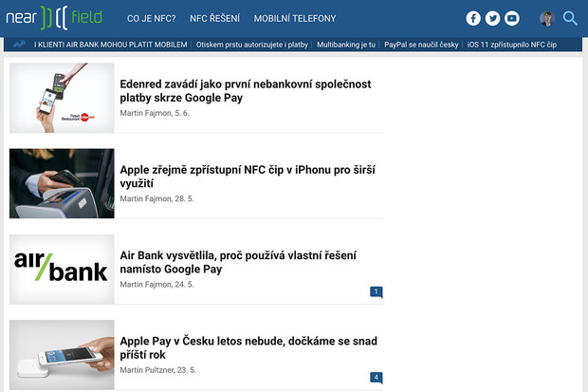Click the Air Bank logo thumbnail
This screenshot has height=392, width=588.
(x=62, y=269)
